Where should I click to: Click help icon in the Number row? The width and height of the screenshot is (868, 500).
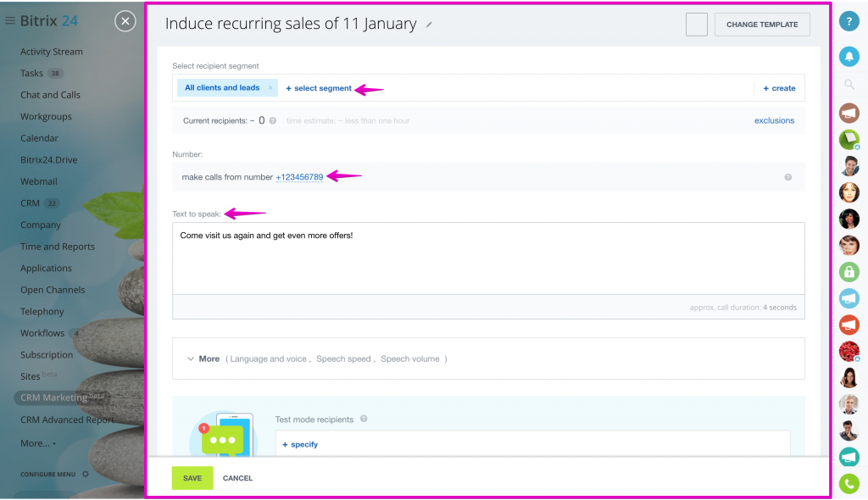click(787, 177)
